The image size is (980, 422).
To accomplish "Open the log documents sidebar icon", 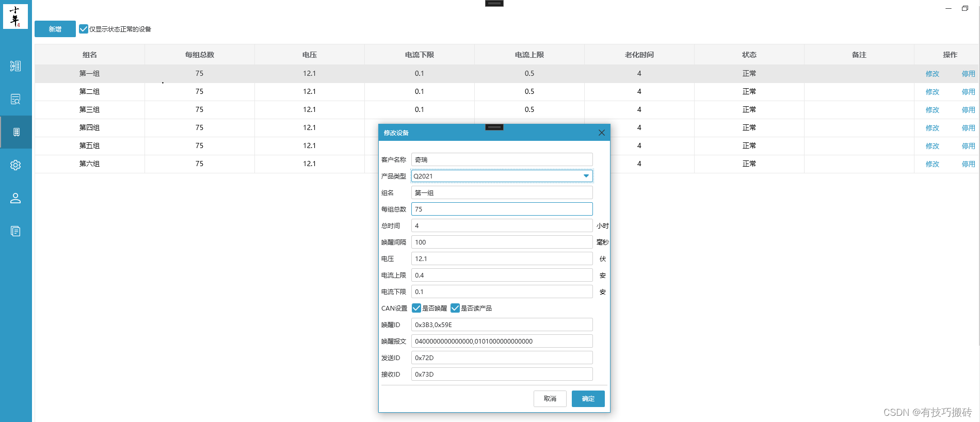I will 15,231.
